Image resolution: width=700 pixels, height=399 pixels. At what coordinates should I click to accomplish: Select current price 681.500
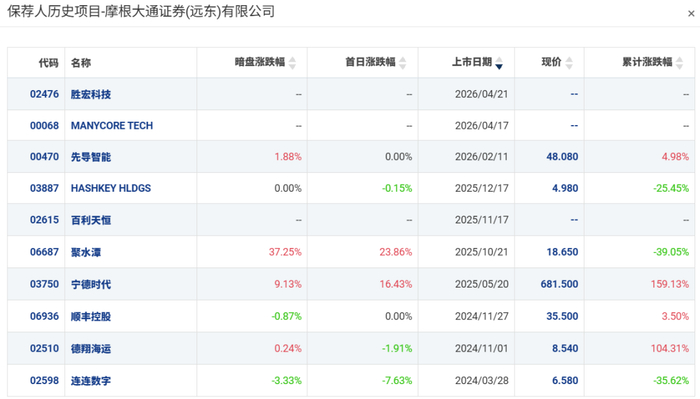coord(559,284)
